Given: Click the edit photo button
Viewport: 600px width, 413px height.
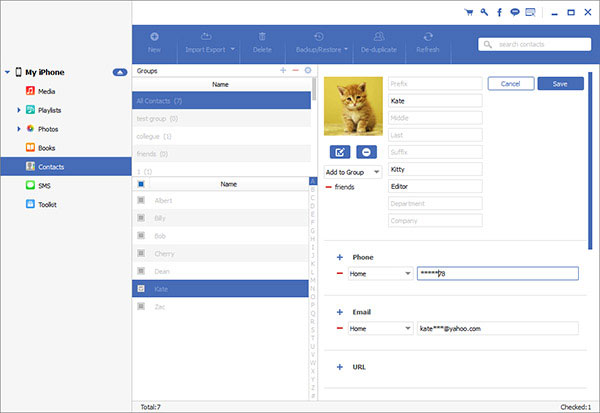Looking at the screenshot, I should point(340,152).
